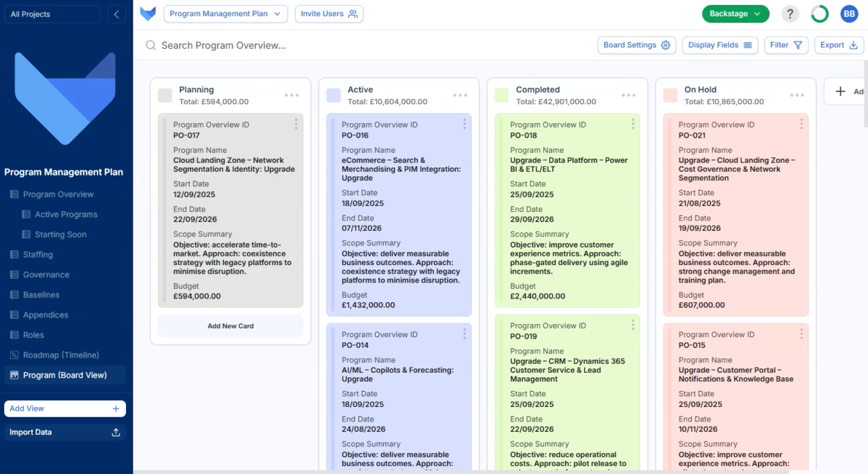Click the Active column's blue color swatch
This screenshot has width=868, height=474.
pyautogui.click(x=334, y=95)
